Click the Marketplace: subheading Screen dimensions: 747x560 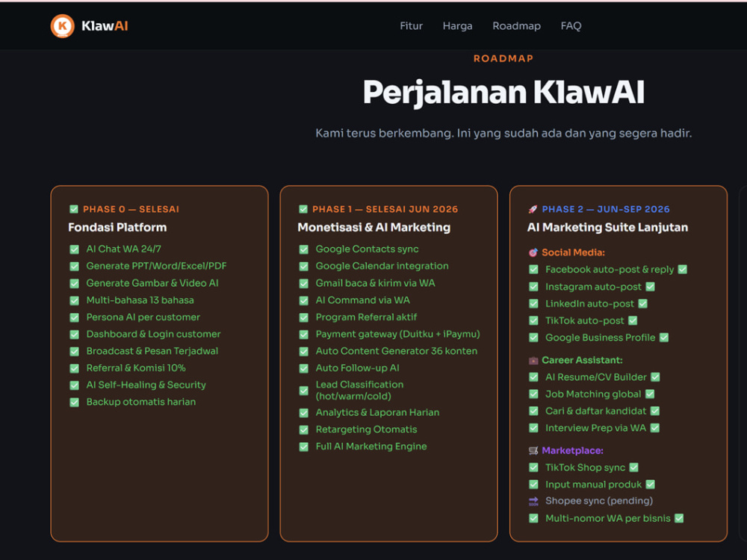point(573,450)
